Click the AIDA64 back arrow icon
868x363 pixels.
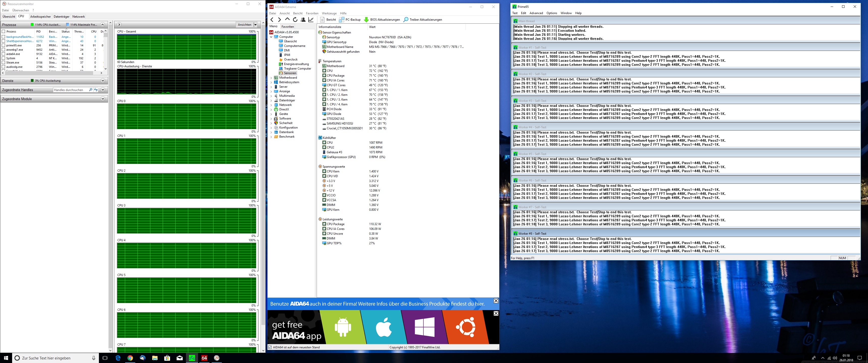click(272, 19)
